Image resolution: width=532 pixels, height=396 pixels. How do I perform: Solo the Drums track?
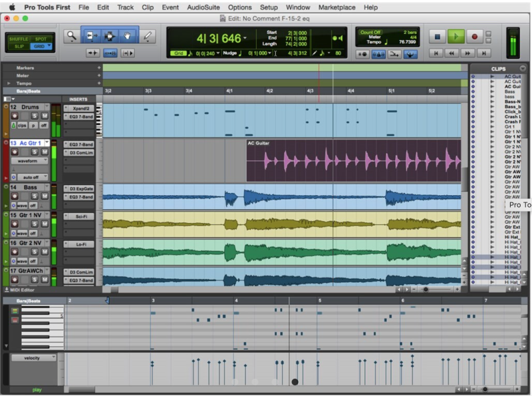(35, 116)
